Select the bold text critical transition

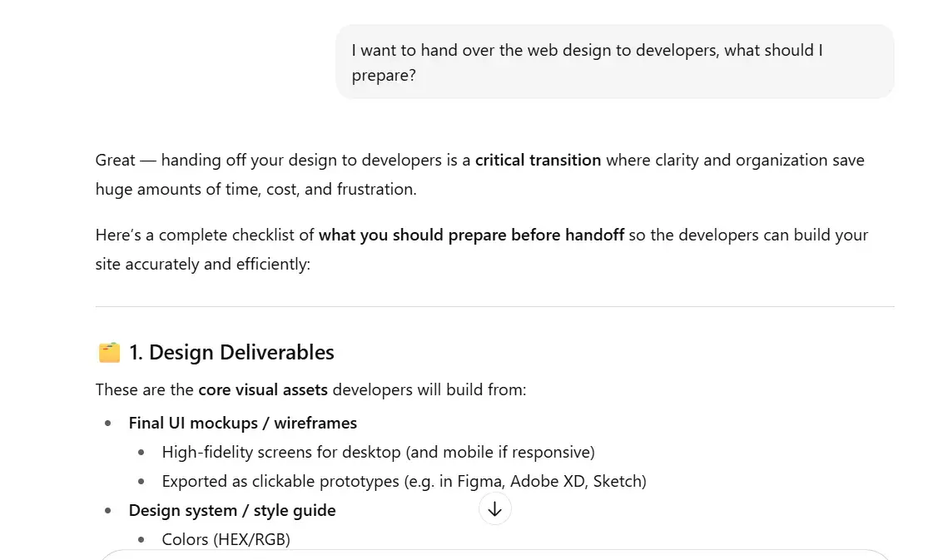(x=537, y=160)
